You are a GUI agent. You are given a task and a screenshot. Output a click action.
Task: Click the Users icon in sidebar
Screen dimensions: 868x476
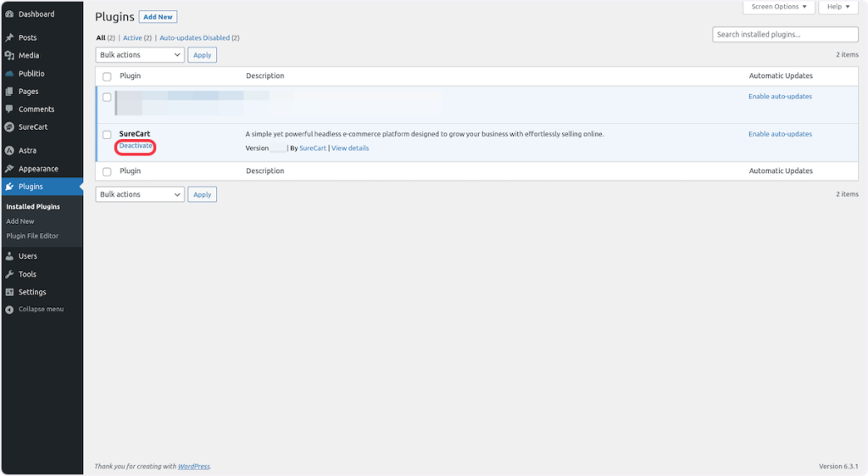pos(9,256)
